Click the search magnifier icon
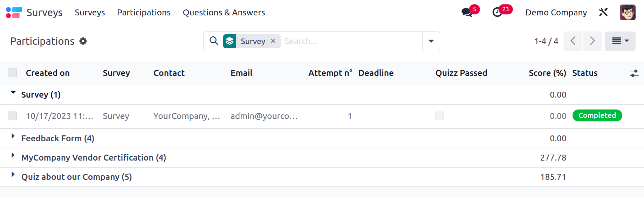 pos(214,41)
